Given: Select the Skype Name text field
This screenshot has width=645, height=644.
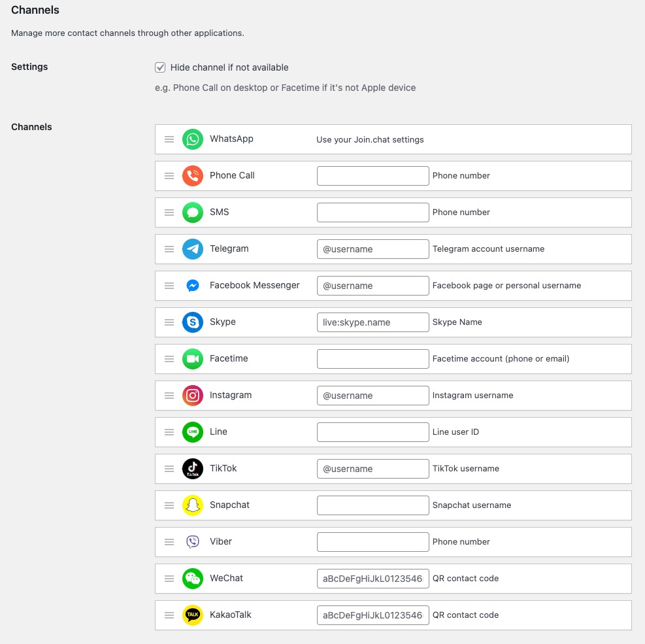Looking at the screenshot, I should [x=372, y=322].
